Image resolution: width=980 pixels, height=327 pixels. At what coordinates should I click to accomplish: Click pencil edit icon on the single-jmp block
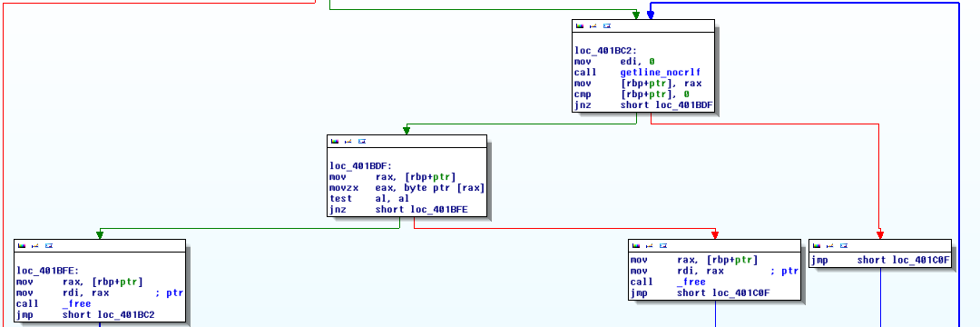(830, 246)
